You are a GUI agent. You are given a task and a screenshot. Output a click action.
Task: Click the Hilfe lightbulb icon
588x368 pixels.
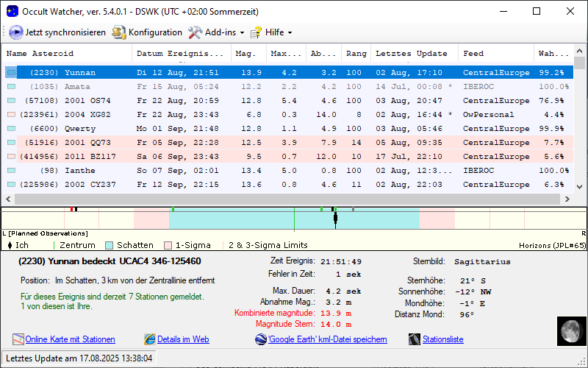coord(257,32)
